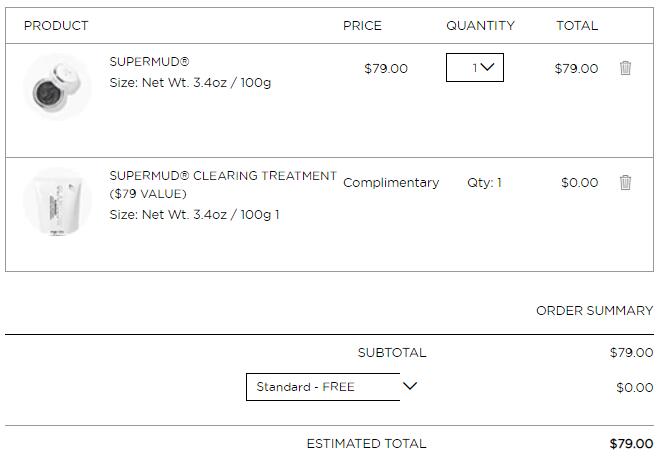This screenshot has width=659, height=458.
Task: Click the Complimentary price label
Action: 391,182
